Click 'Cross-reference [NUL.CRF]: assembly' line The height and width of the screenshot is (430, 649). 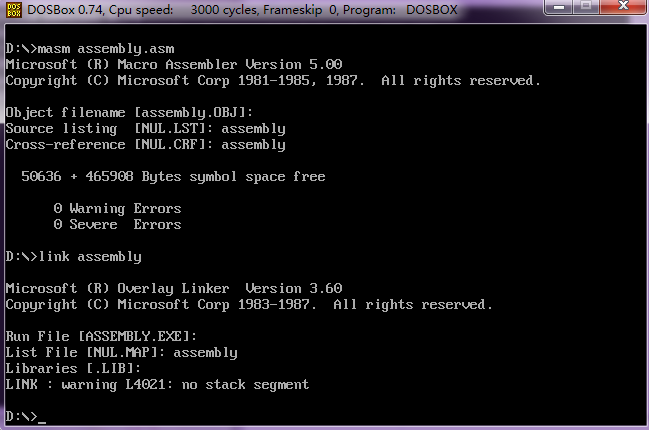[146, 145]
